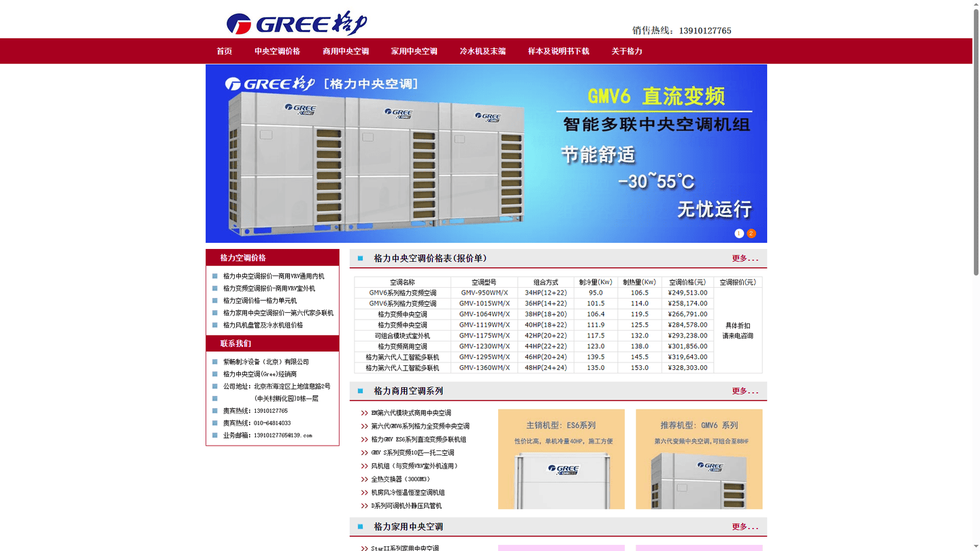
Task: Open 格力家用中央空调报价一第六代家多联机 link
Action: point(278,313)
